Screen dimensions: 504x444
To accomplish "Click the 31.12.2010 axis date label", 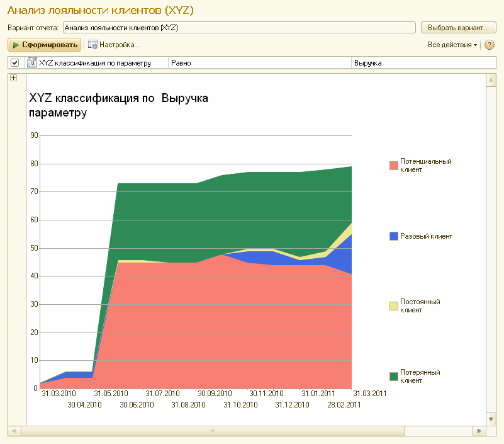I will (292, 405).
